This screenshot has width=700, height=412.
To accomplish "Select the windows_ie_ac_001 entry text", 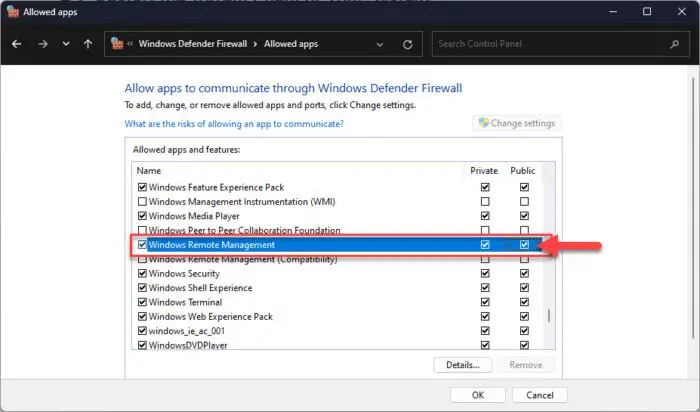I will [187, 331].
